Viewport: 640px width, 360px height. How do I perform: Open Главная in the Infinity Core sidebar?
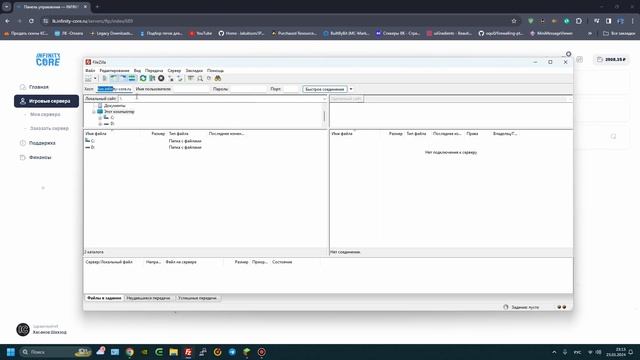(x=39, y=87)
